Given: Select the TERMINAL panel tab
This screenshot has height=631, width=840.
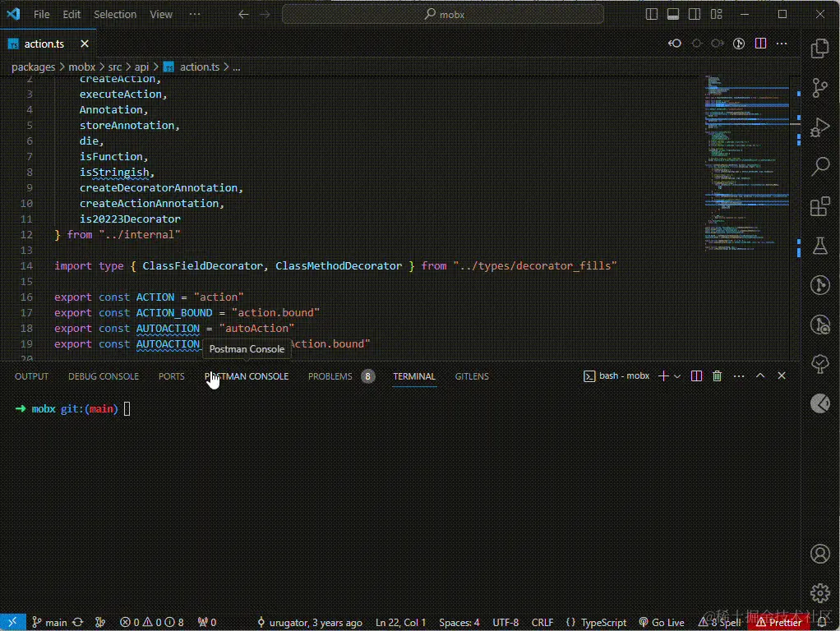Looking at the screenshot, I should (414, 376).
